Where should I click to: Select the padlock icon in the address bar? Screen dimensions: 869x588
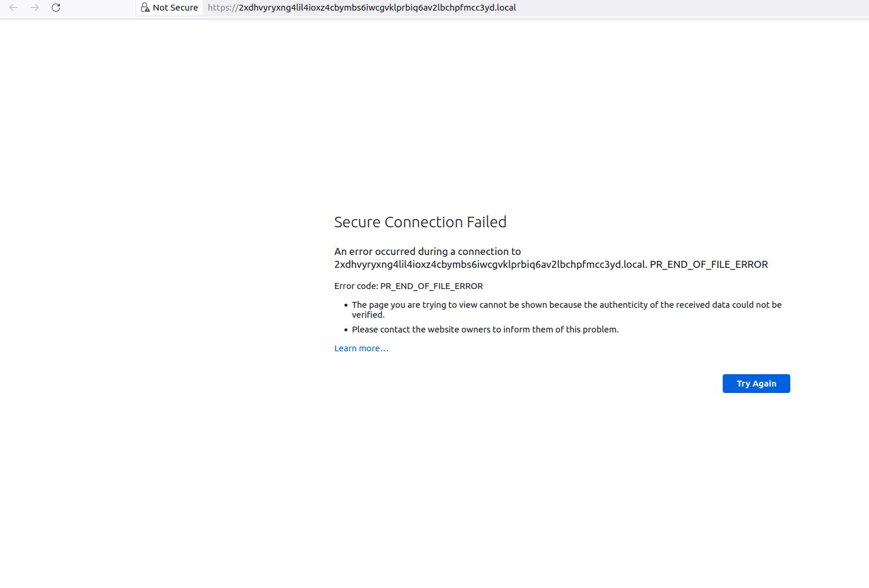(146, 7)
